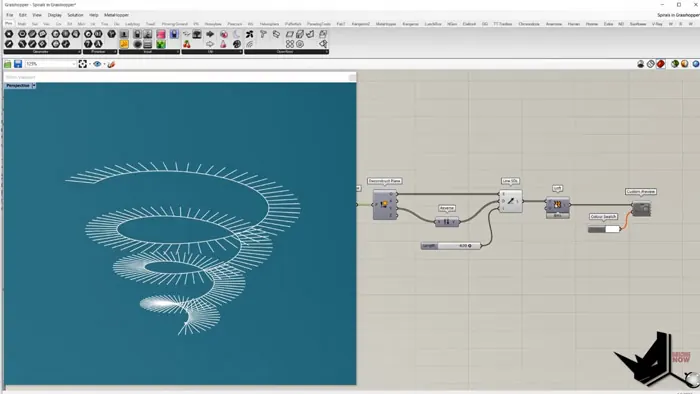Switch to the Anemone component tab
The width and height of the screenshot is (700, 394).
(x=554, y=24)
